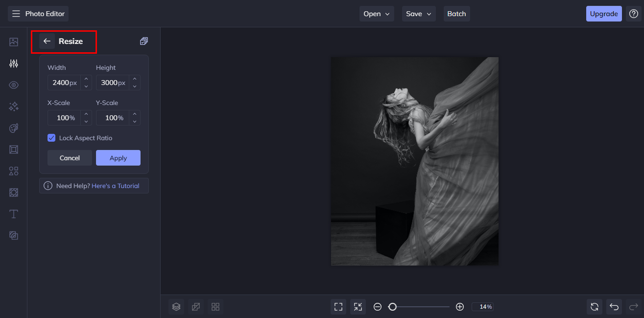Image resolution: width=644 pixels, height=318 pixels.
Task: Click the collapse-to-actual-size icon
Action: click(x=358, y=306)
